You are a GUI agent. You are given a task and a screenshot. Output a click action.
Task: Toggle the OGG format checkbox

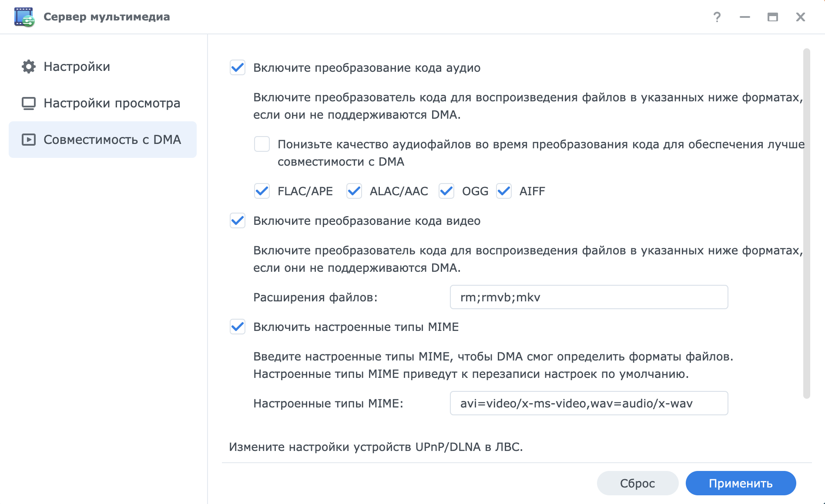click(446, 191)
